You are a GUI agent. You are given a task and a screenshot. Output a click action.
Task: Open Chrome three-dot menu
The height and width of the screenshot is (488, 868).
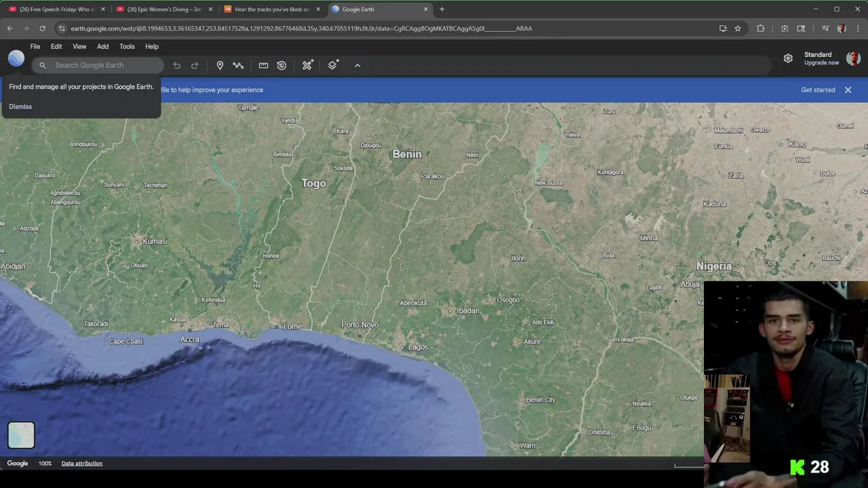858,28
